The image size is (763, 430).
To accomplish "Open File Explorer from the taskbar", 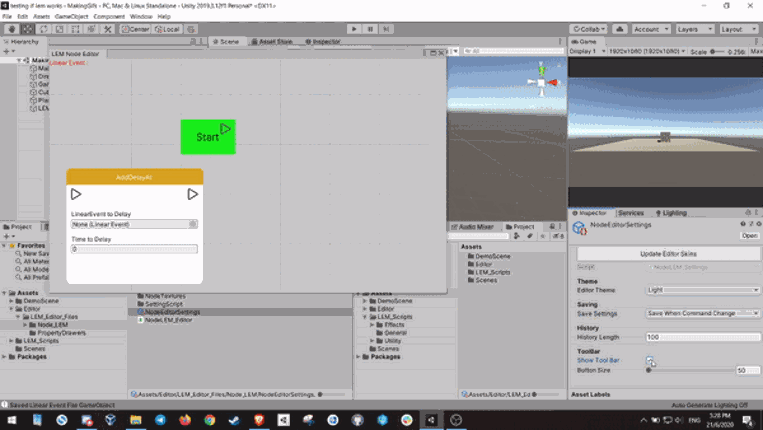I will 136,420.
